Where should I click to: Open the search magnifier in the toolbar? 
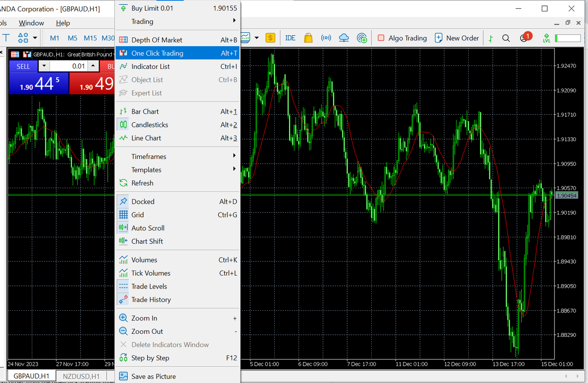[506, 38]
